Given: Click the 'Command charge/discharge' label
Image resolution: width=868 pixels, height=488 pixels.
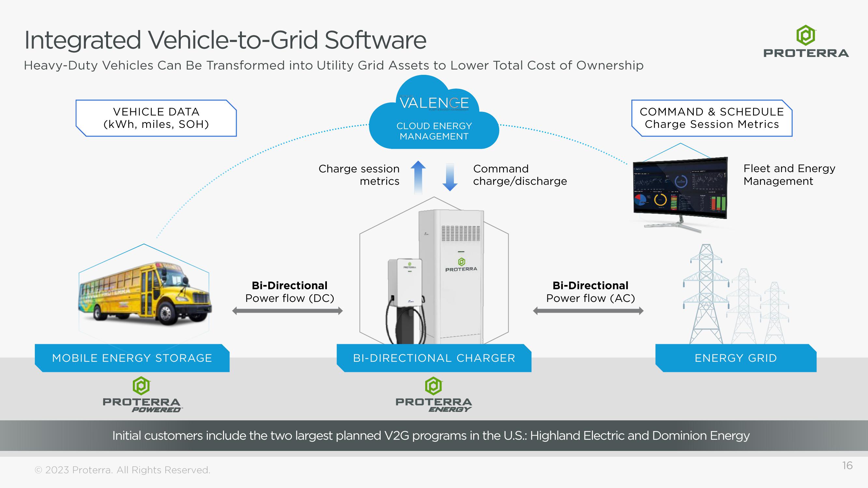Looking at the screenshot, I should point(520,175).
